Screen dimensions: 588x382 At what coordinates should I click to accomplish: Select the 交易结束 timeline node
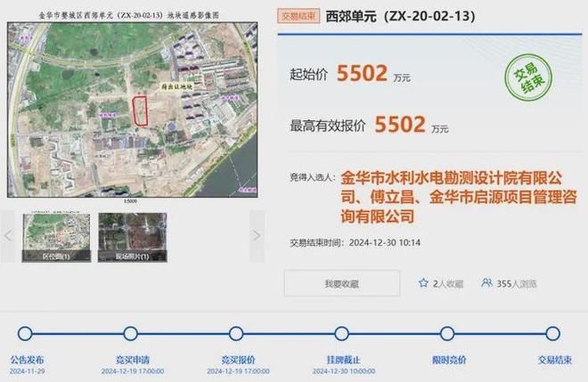(552, 333)
